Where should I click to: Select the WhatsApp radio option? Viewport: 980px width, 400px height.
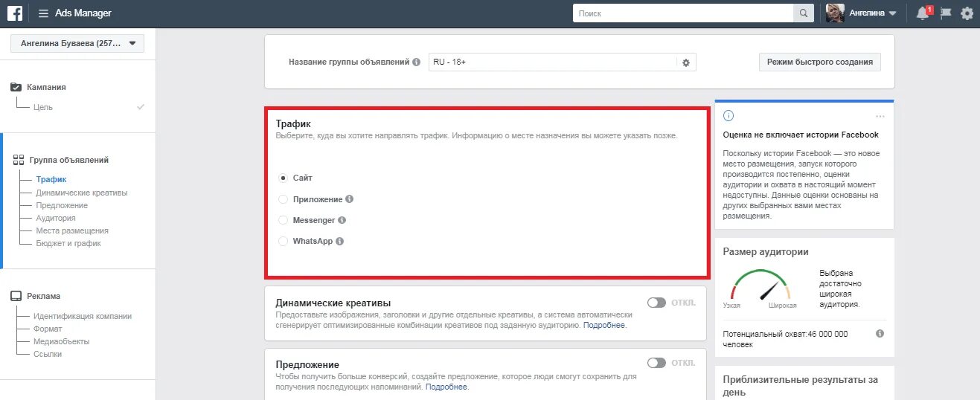[x=283, y=241]
